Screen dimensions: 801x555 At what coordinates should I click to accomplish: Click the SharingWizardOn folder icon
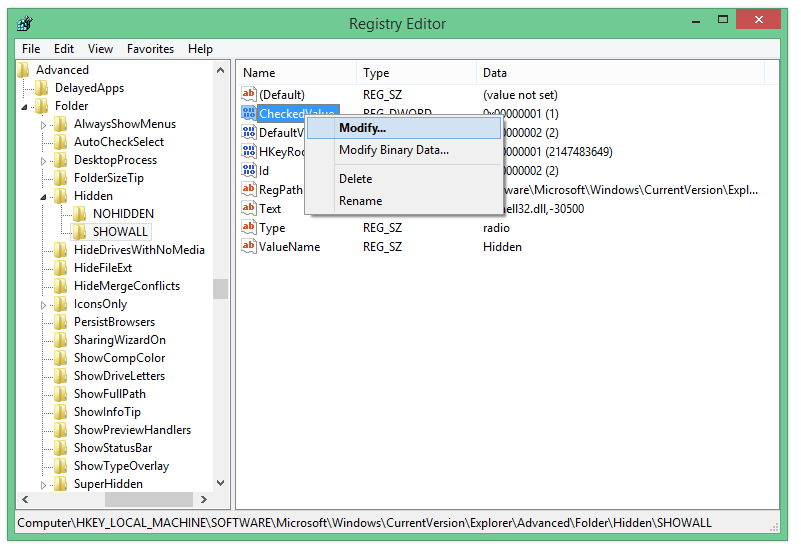(x=61, y=340)
